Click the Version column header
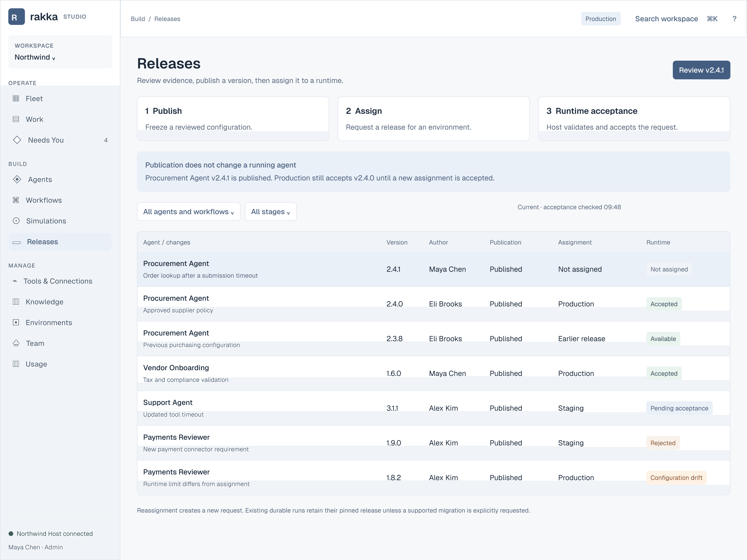747x560 pixels. pyautogui.click(x=397, y=242)
